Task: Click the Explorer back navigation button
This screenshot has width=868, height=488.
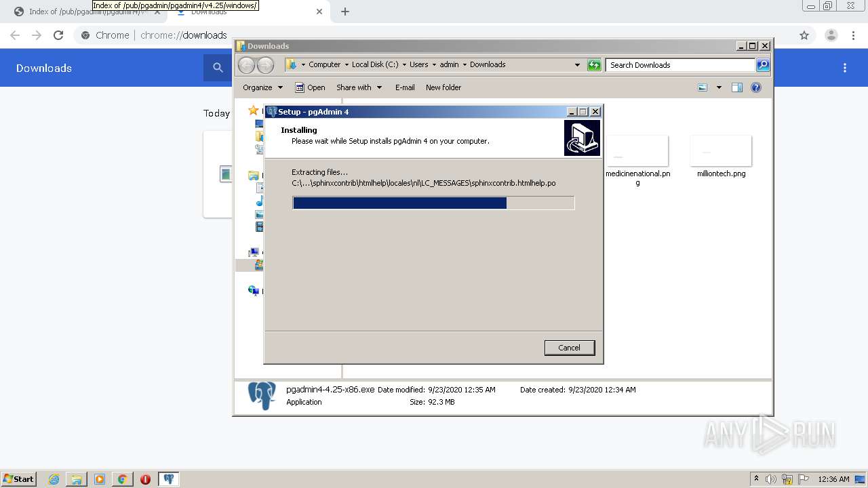Action: pos(246,65)
